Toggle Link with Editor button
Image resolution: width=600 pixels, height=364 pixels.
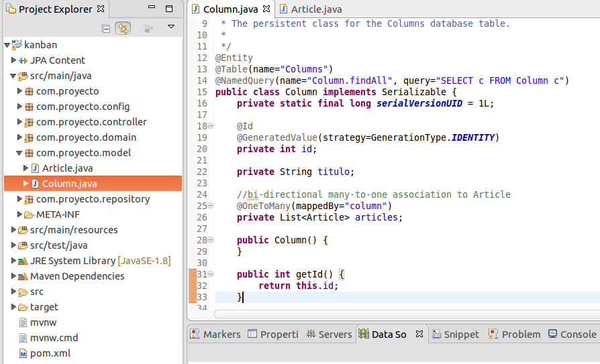pos(123,29)
